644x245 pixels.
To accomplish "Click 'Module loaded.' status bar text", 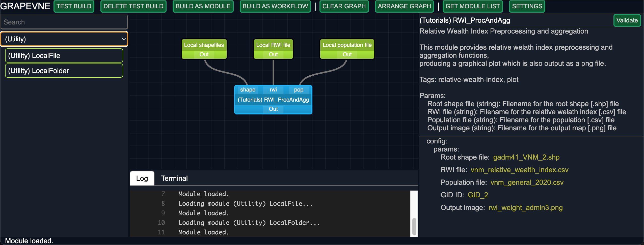I will coord(29,241).
